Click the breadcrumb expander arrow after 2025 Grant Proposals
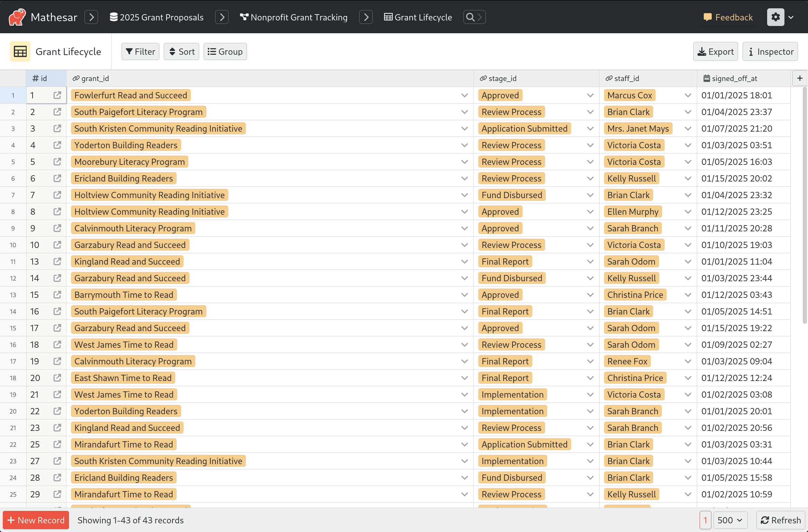This screenshot has height=532, width=808. [222, 17]
